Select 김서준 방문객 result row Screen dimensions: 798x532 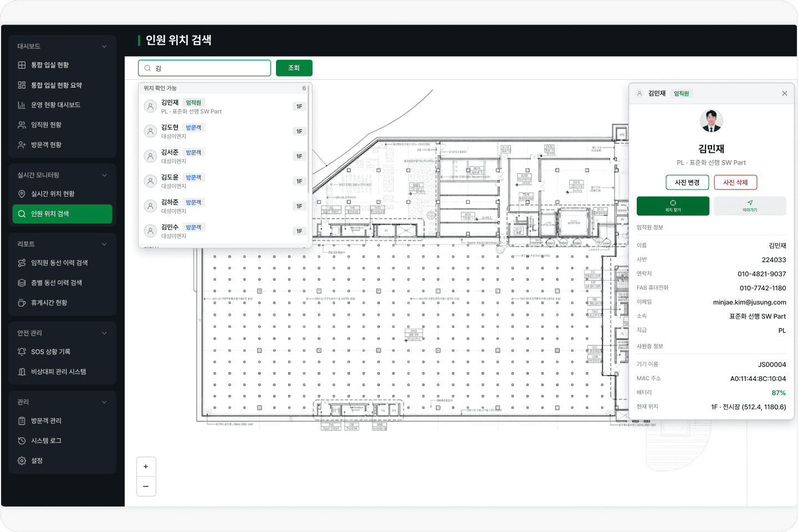224,156
